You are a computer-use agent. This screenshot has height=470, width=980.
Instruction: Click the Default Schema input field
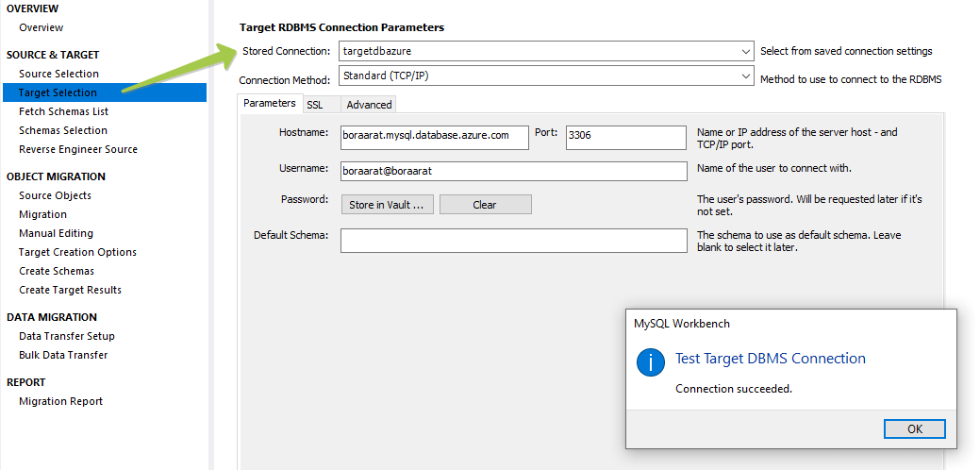tap(514, 241)
